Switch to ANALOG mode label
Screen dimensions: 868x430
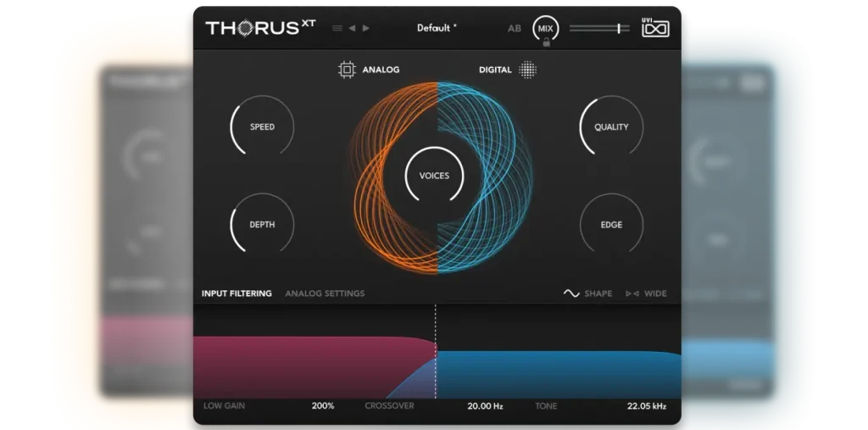point(381,70)
